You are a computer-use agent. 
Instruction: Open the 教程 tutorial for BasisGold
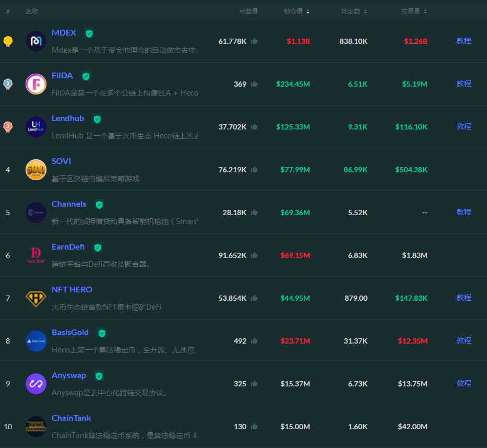pos(464,340)
